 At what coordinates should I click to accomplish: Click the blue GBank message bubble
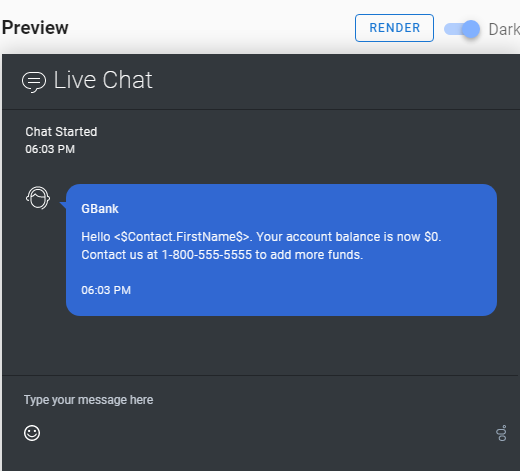click(x=281, y=250)
